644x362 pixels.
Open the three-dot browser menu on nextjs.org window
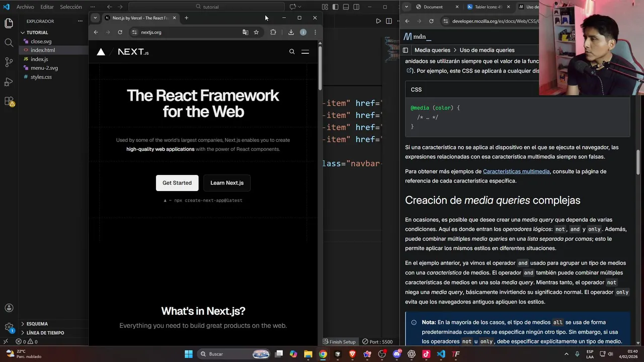315,32
